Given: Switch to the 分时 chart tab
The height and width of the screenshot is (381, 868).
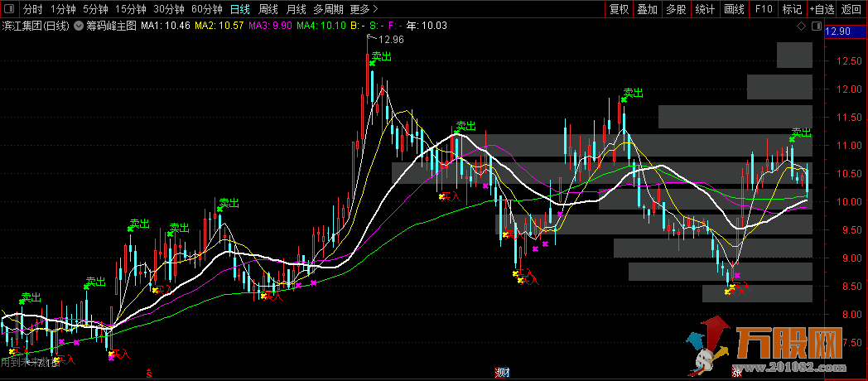Looking at the screenshot, I should (x=33, y=9).
